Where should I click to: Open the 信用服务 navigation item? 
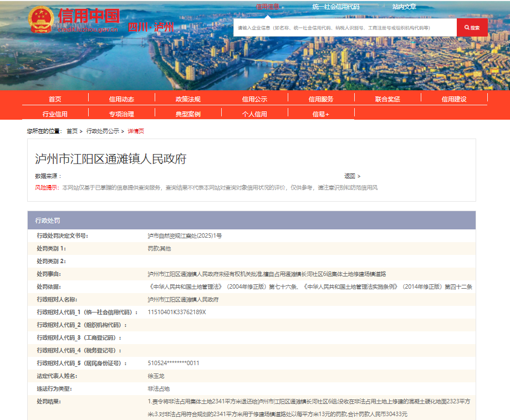pyautogui.click(x=321, y=99)
